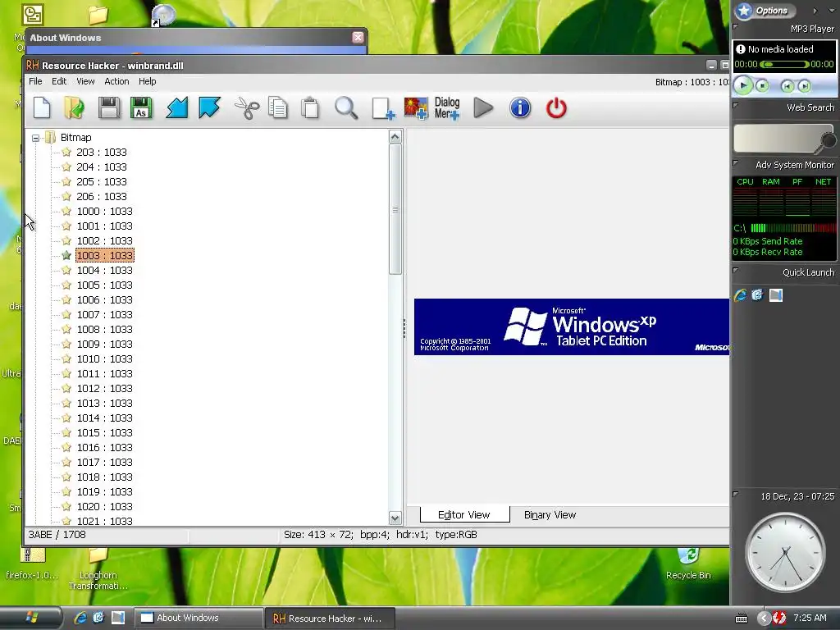The width and height of the screenshot is (840, 630).
Task: Click Resource Hacker taskbar button
Action: (x=330, y=618)
